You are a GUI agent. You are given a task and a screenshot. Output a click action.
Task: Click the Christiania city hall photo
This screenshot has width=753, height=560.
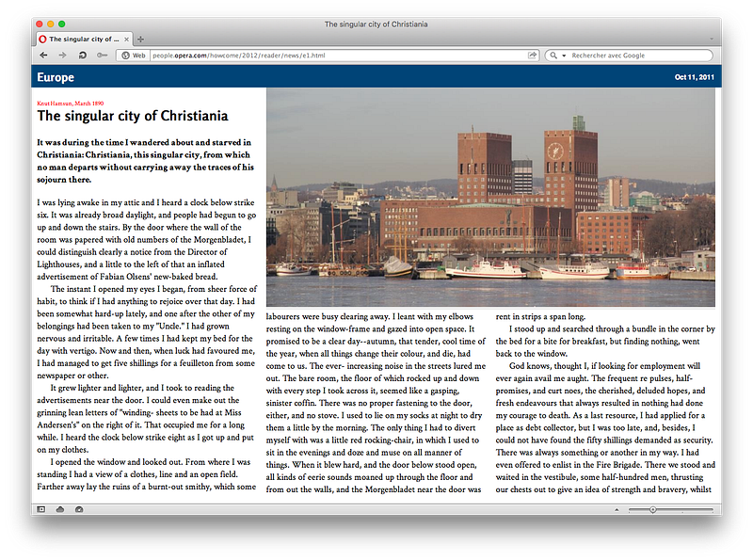click(490, 197)
